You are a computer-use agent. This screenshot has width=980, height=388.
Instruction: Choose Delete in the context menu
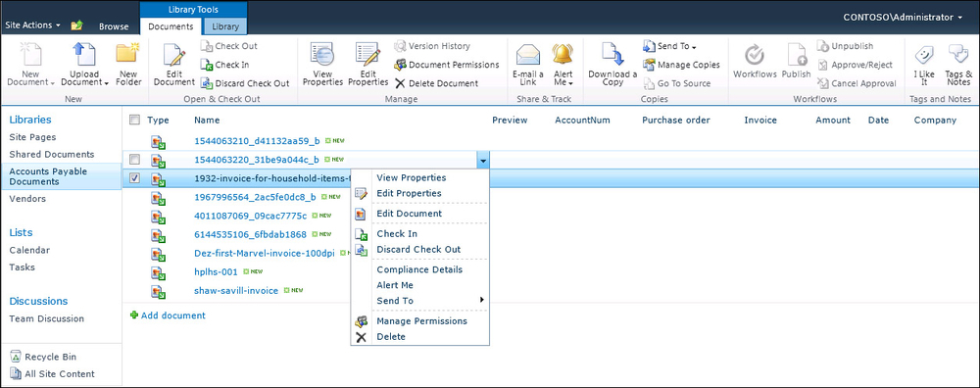pos(391,337)
